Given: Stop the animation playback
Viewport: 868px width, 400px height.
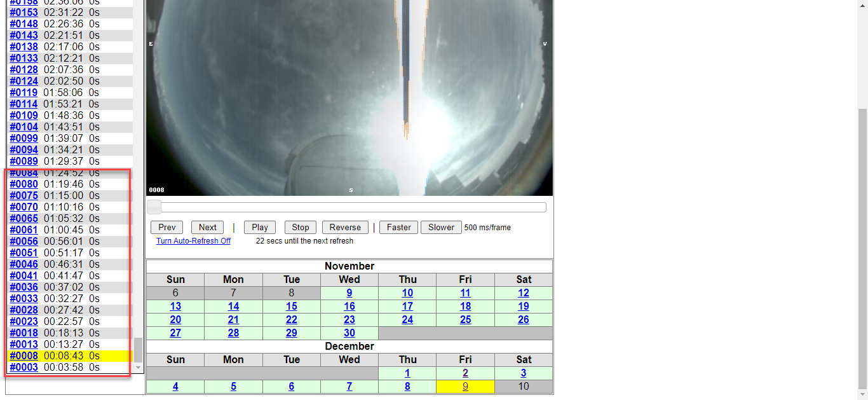Looking at the screenshot, I should tap(301, 227).
